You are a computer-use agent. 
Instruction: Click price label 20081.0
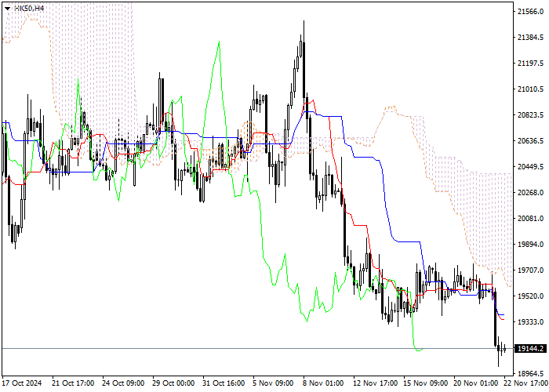pos(530,219)
